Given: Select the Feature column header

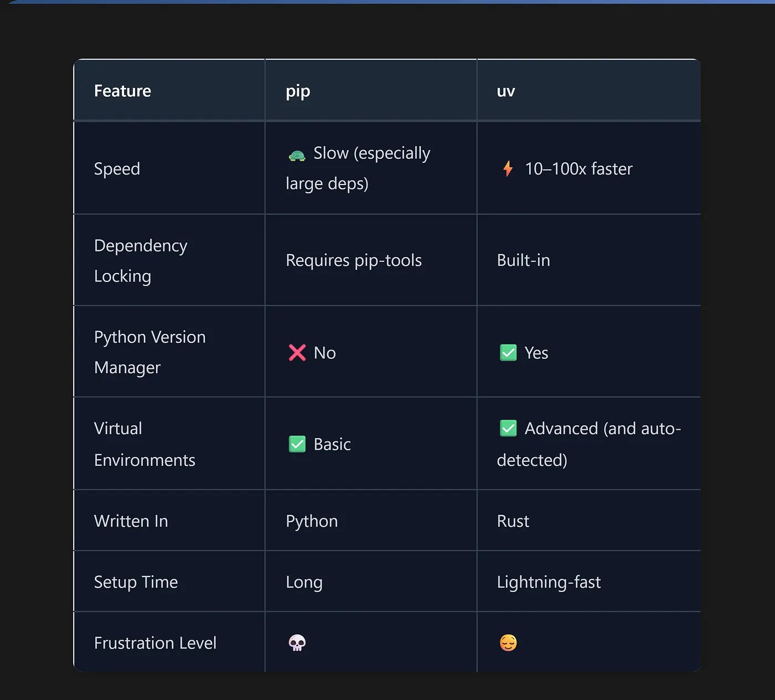Looking at the screenshot, I should (122, 91).
